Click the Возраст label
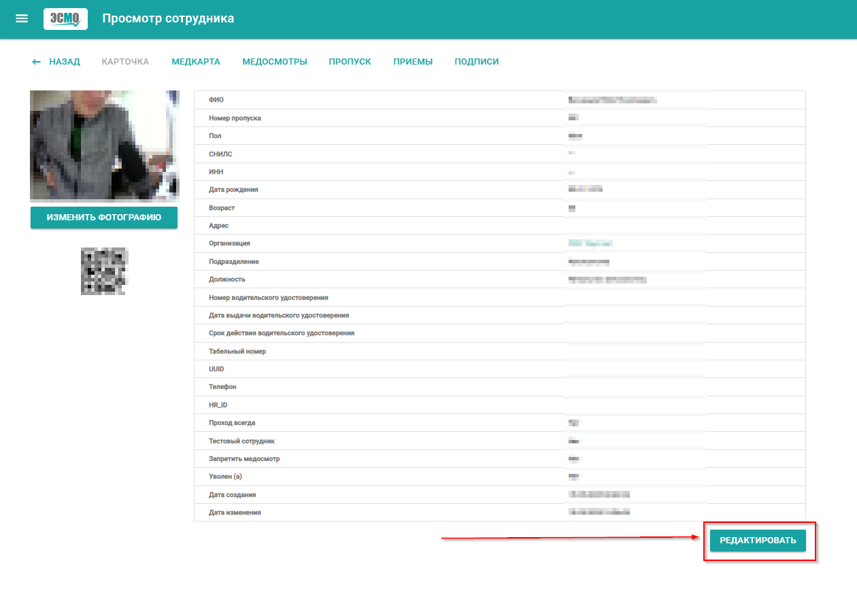The image size is (857, 616). 222,208
